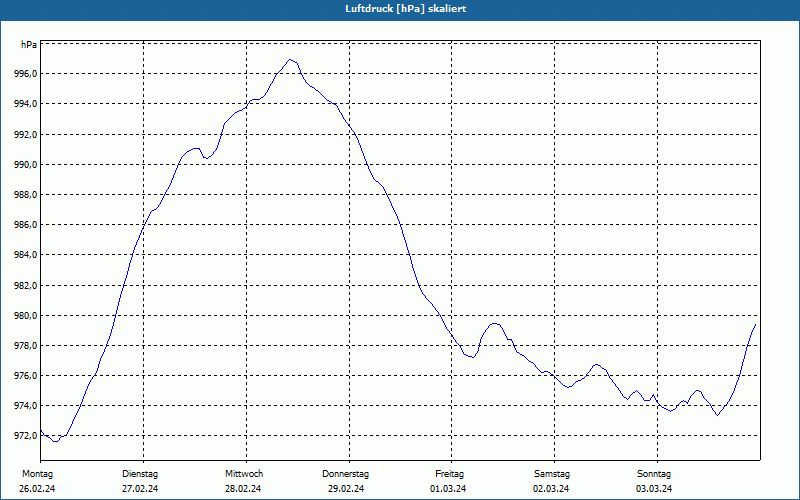800x500 pixels.
Task: Click the date 02.03.24
Action: tap(551, 489)
